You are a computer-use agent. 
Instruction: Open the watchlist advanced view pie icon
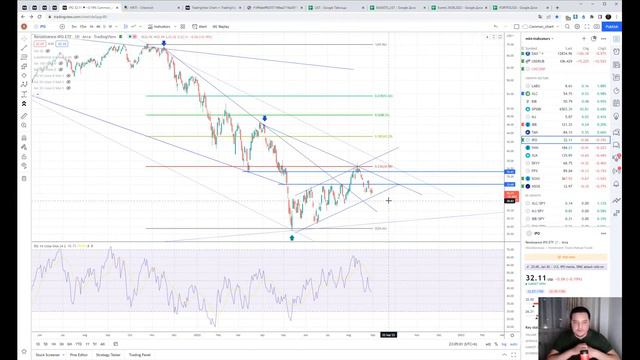point(593,38)
